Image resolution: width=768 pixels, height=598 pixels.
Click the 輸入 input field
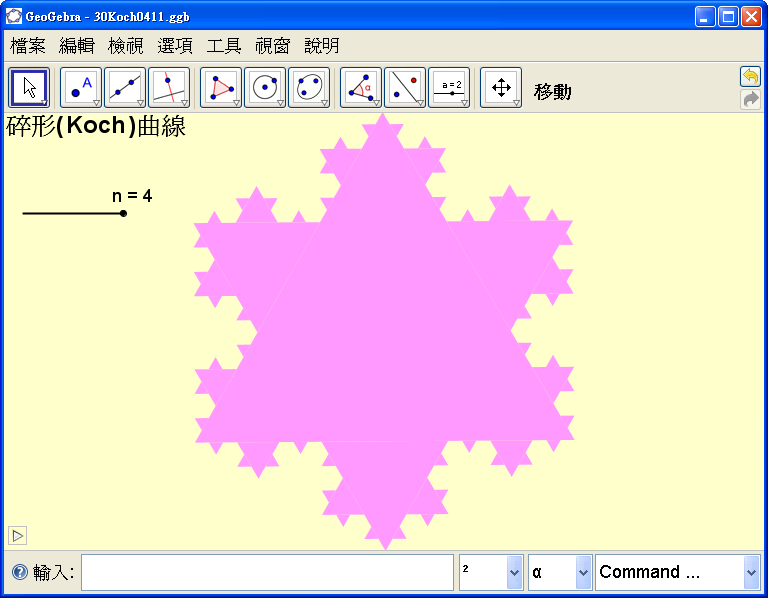(x=267, y=572)
